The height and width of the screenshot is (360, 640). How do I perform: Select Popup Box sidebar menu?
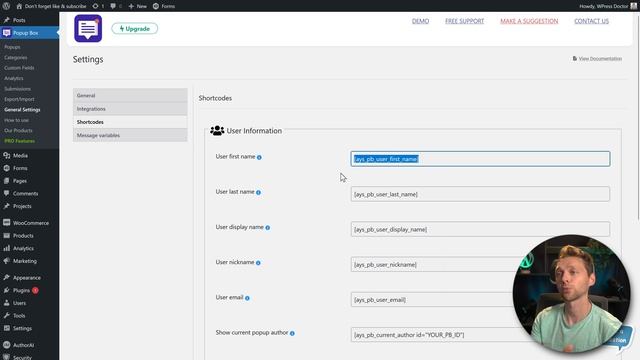[x=29, y=33]
